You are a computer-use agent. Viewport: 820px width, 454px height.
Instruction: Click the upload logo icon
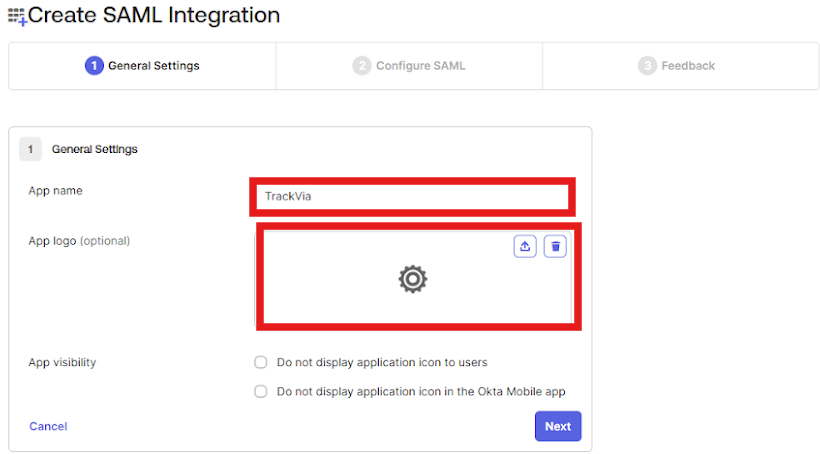tap(525, 246)
